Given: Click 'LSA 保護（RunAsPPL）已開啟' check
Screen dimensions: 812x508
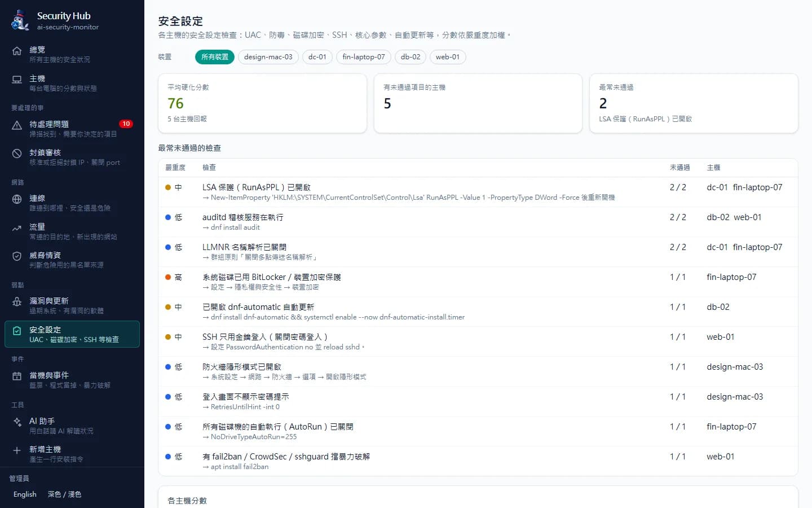Looking at the screenshot, I should point(257,187).
